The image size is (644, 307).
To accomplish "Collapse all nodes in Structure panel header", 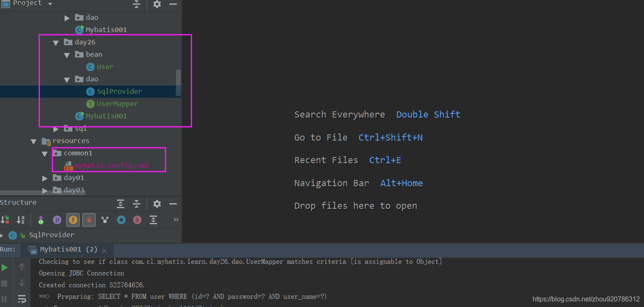I will [x=137, y=204].
